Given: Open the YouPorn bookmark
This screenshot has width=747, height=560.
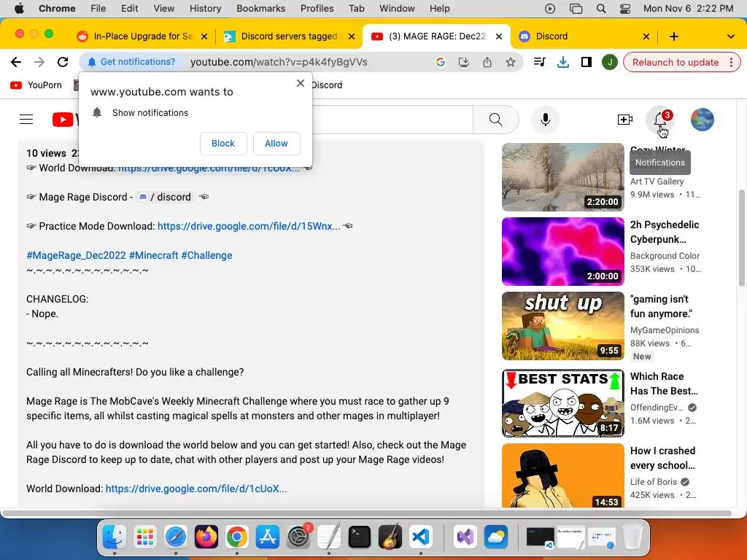Looking at the screenshot, I should (x=36, y=85).
